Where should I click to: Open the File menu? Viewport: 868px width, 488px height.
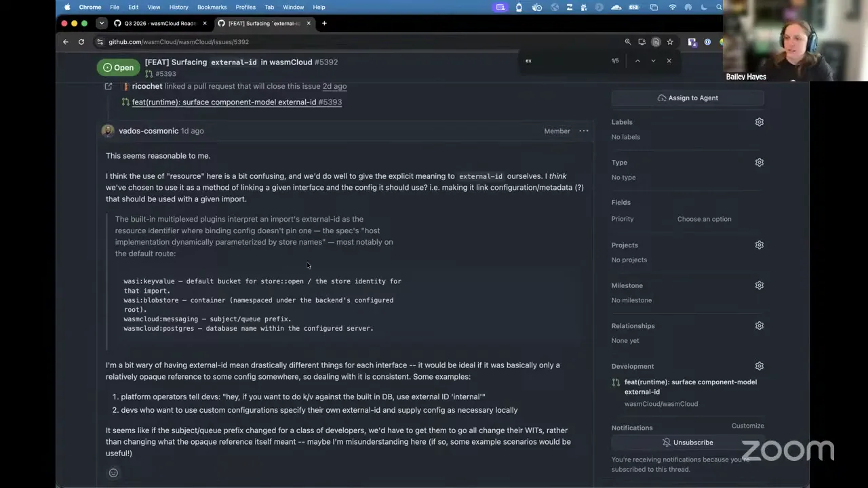coord(115,7)
